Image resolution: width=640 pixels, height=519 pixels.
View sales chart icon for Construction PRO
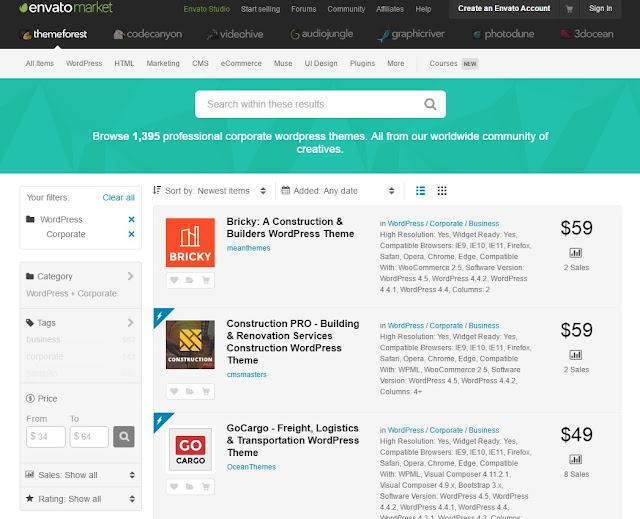click(x=576, y=355)
